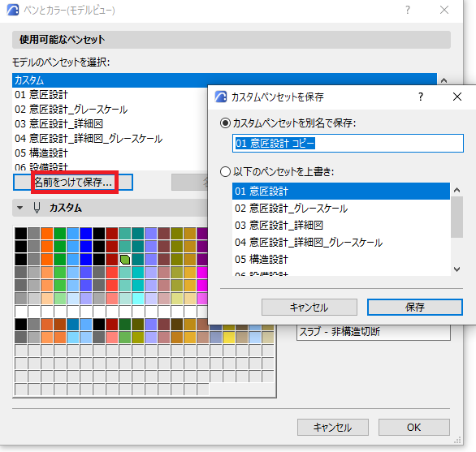The image size is (476, 452).
Task: Select 05 構造設計 in model pen set list
Action: coord(110,153)
